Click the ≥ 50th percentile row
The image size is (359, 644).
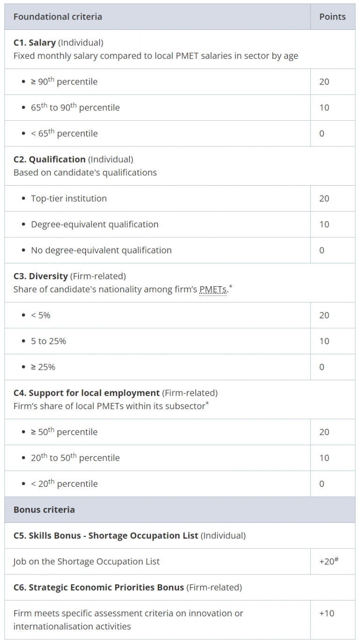pos(64,432)
